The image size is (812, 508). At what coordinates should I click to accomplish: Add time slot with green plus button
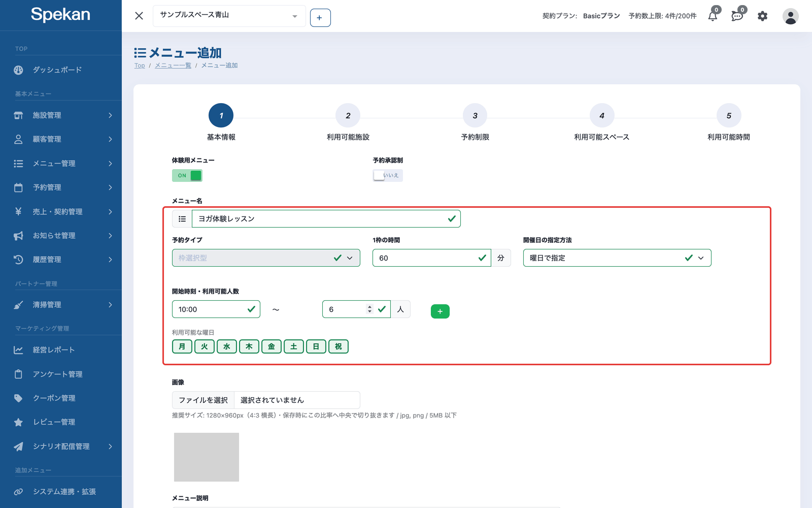440,311
